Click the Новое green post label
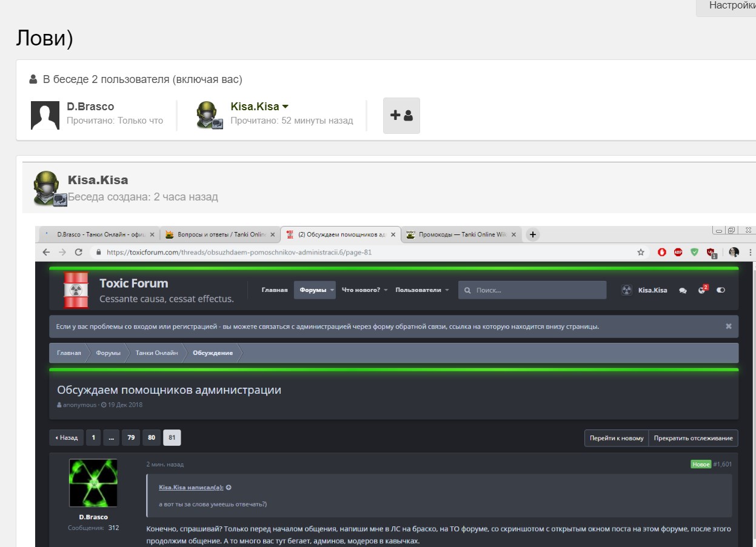Viewport: 756px width, 547px height. pyautogui.click(x=701, y=464)
